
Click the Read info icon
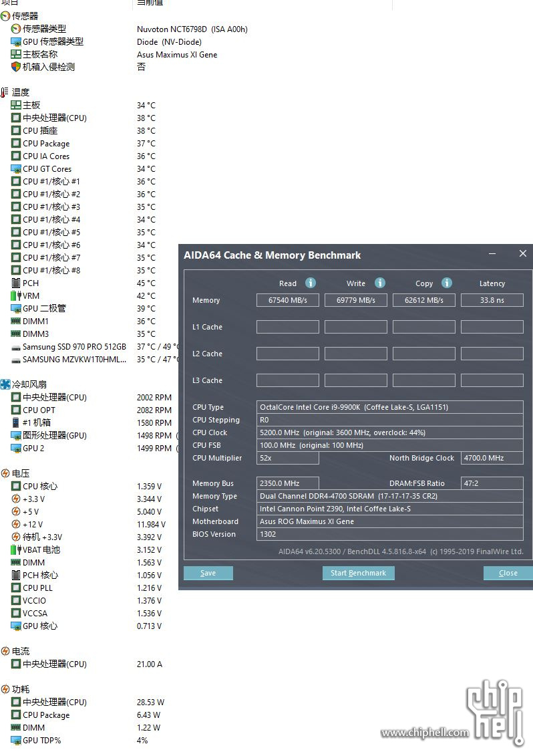pyautogui.click(x=311, y=283)
